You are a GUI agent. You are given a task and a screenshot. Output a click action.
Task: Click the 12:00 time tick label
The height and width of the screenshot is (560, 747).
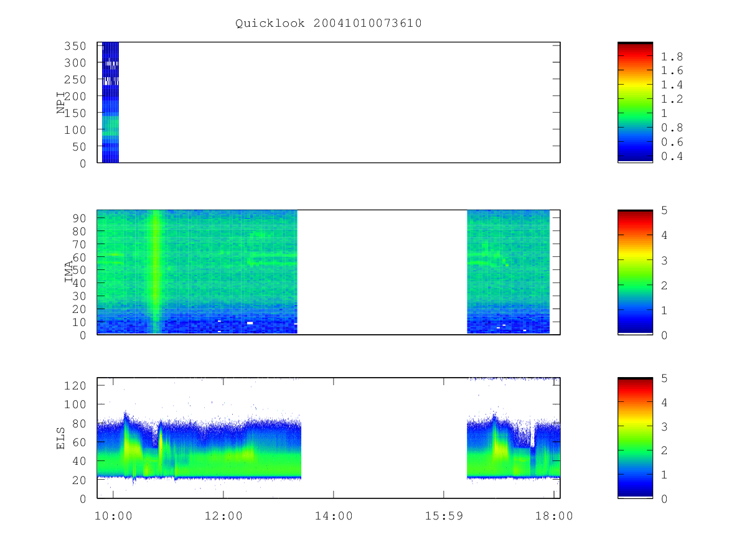(223, 516)
